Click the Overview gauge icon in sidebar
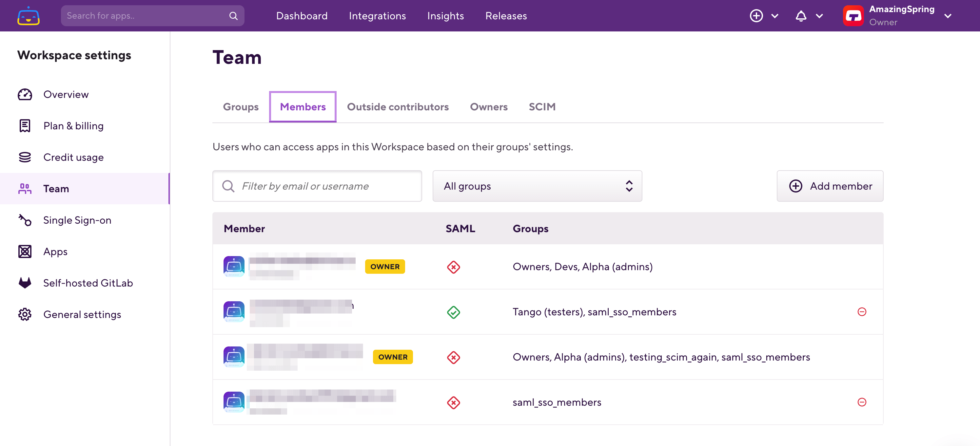The height and width of the screenshot is (446, 980). pos(25,94)
